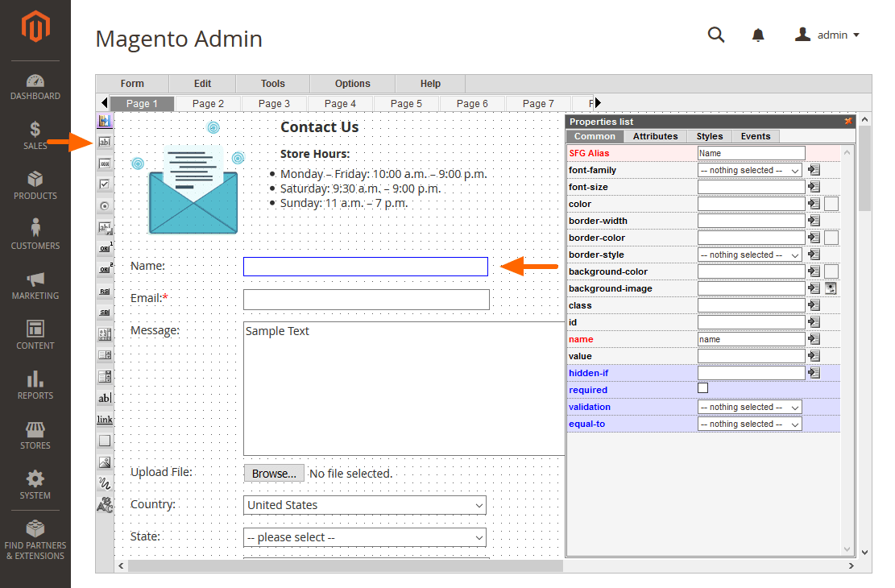Switch to the Styles tab
895x588 pixels.
click(709, 136)
